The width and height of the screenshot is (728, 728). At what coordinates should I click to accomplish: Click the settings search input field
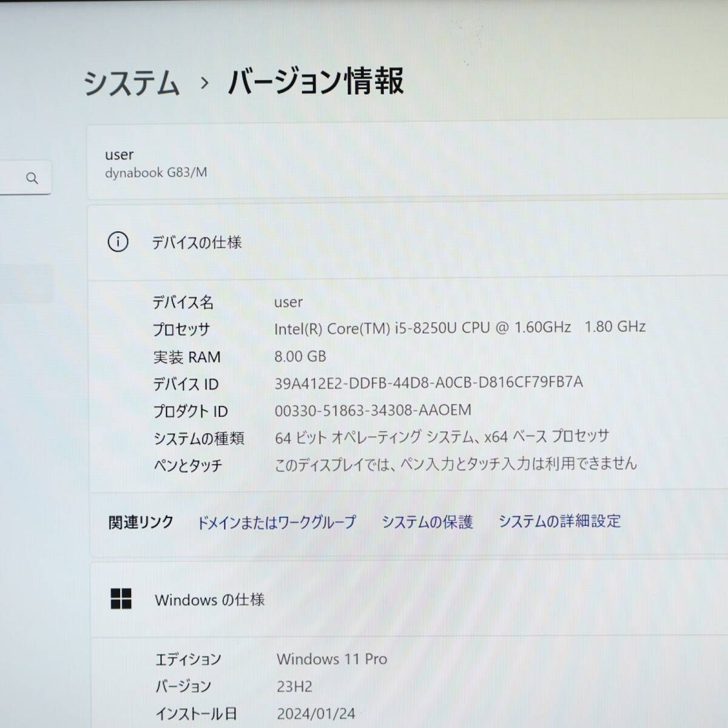[x=25, y=178]
